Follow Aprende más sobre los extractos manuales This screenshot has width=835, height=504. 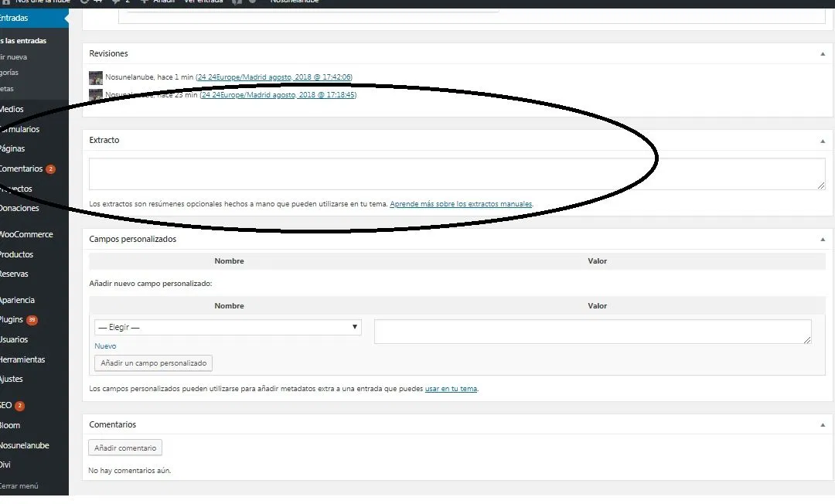pos(461,204)
